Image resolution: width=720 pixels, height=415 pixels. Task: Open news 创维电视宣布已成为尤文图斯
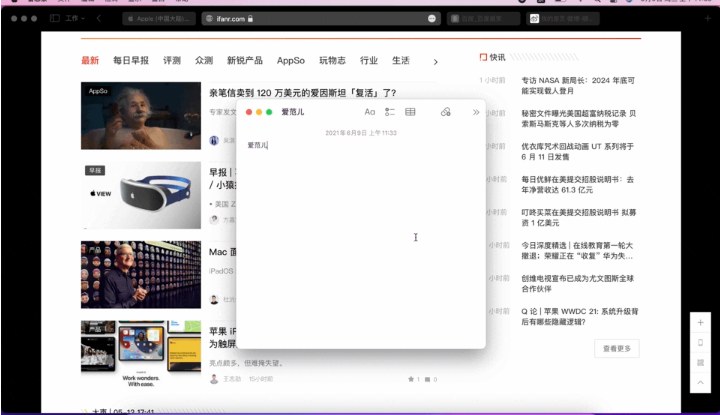point(578,284)
